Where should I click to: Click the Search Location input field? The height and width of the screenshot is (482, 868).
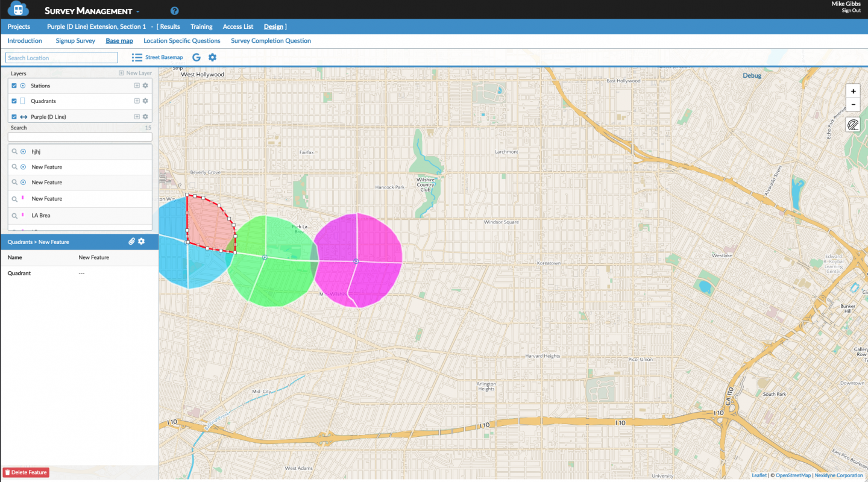pos(61,58)
